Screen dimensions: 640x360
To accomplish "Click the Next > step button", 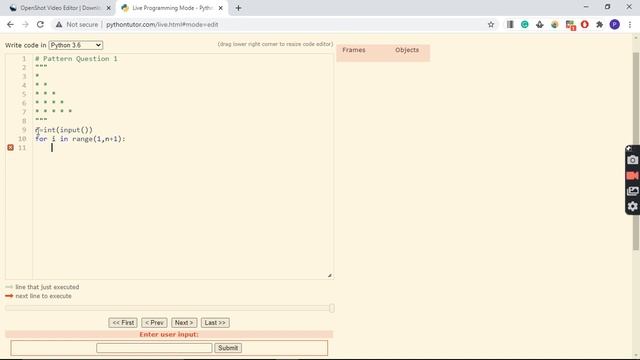I will coord(184,322).
